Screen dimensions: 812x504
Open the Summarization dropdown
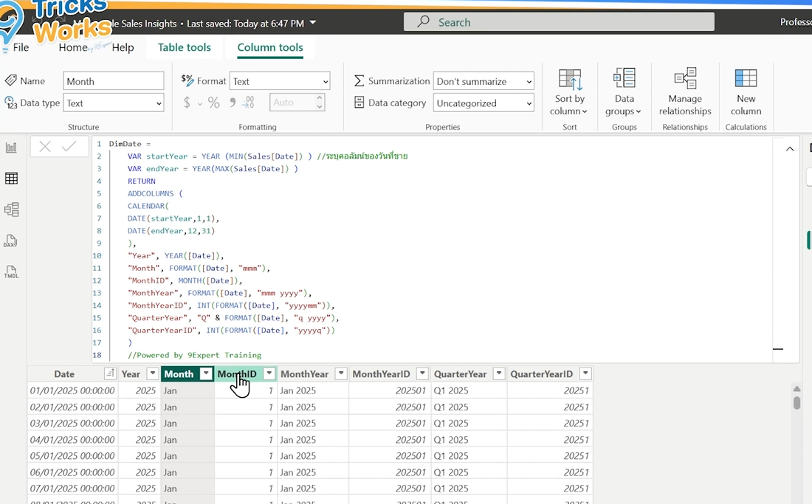point(483,81)
